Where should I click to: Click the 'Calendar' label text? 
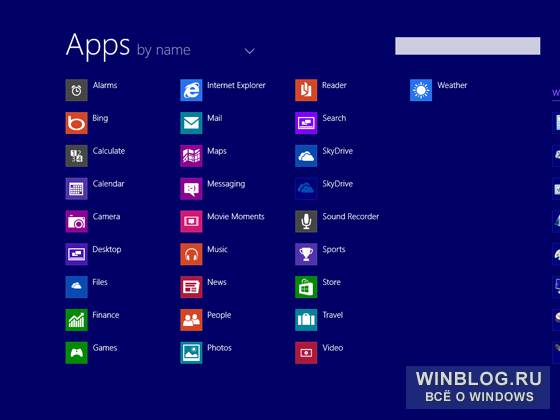click(x=108, y=184)
